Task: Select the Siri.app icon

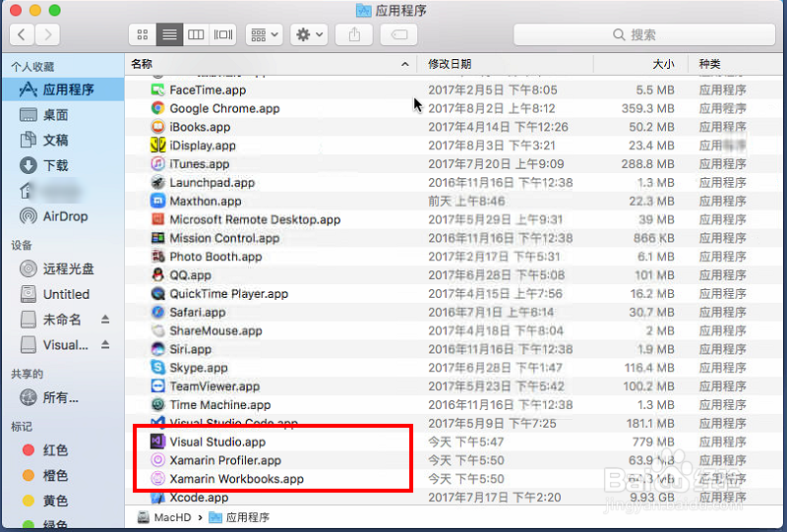Action: coord(157,349)
